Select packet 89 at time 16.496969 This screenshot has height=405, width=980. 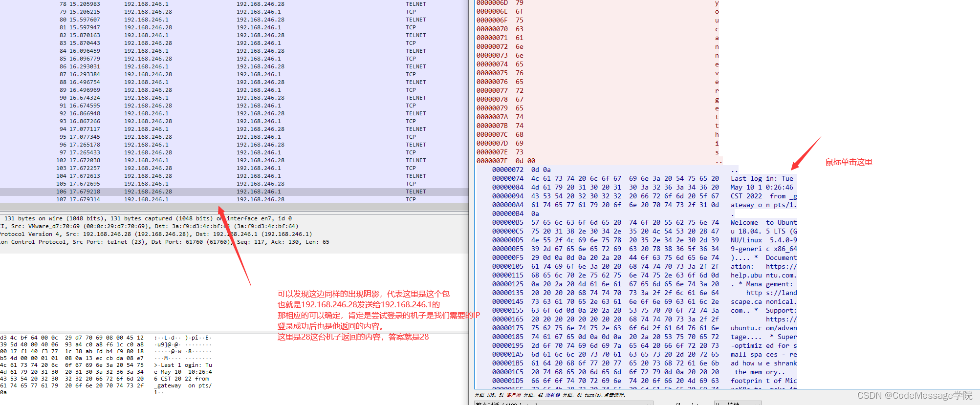tap(234, 90)
